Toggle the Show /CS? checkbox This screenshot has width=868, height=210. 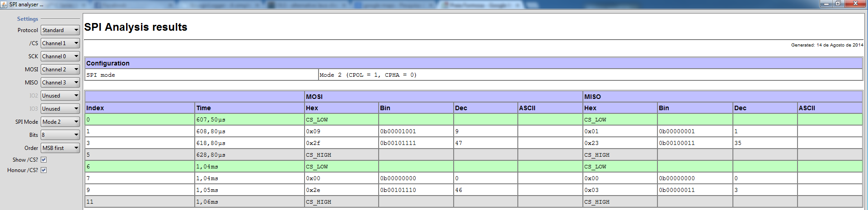click(x=44, y=160)
